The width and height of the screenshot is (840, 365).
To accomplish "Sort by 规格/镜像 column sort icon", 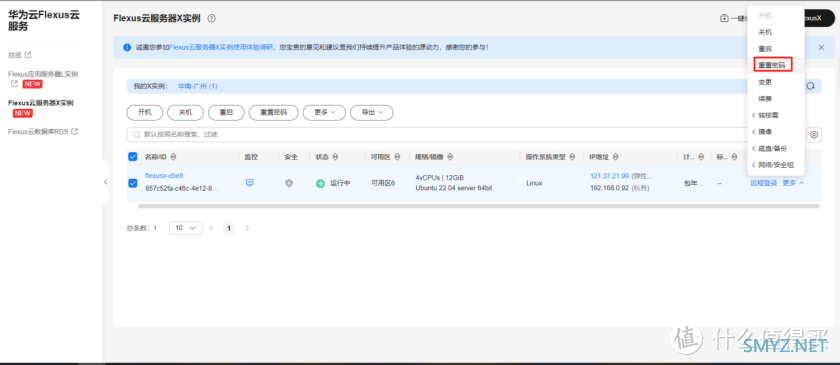I will (450, 157).
